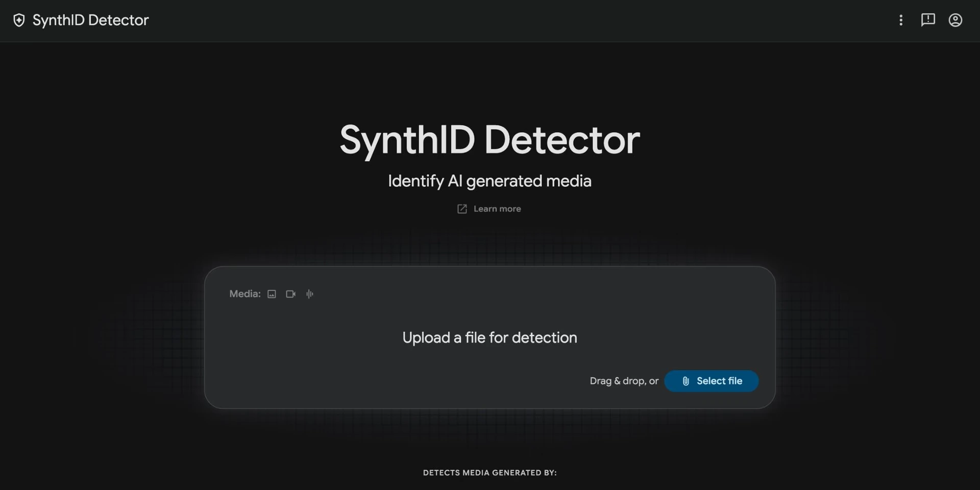This screenshot has height=490, width=980.
Task: Click the 'Media:' label
Action: pyautogui.click(x=245, y=294)
